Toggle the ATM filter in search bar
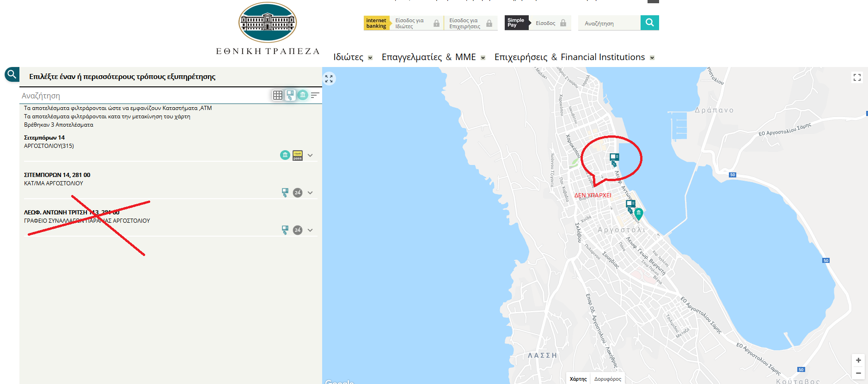The image size is (868, 384). point(290,95)
